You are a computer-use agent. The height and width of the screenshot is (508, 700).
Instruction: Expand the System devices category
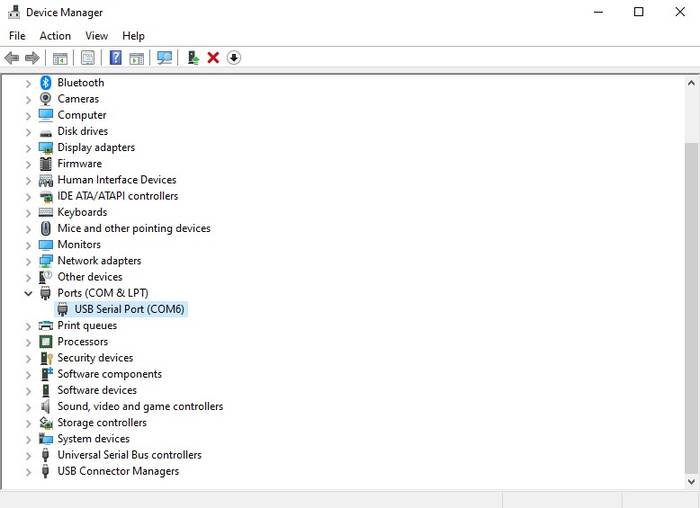(x=28, y=440)
